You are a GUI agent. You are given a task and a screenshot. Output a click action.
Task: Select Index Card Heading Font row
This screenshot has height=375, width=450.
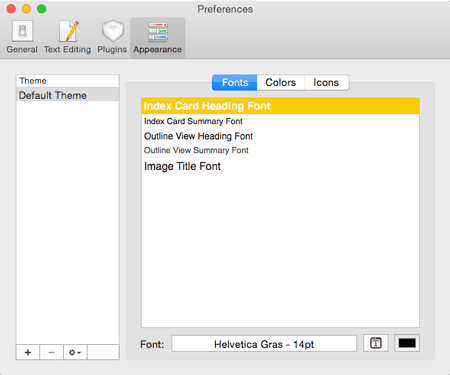tap(280, 106)
